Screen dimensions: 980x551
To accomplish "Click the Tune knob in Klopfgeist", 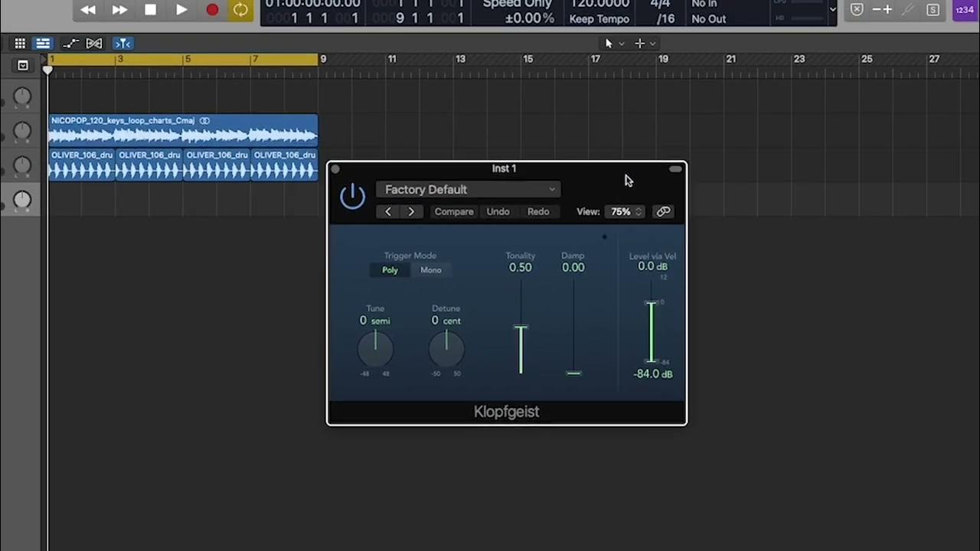I will click(375, 350).
